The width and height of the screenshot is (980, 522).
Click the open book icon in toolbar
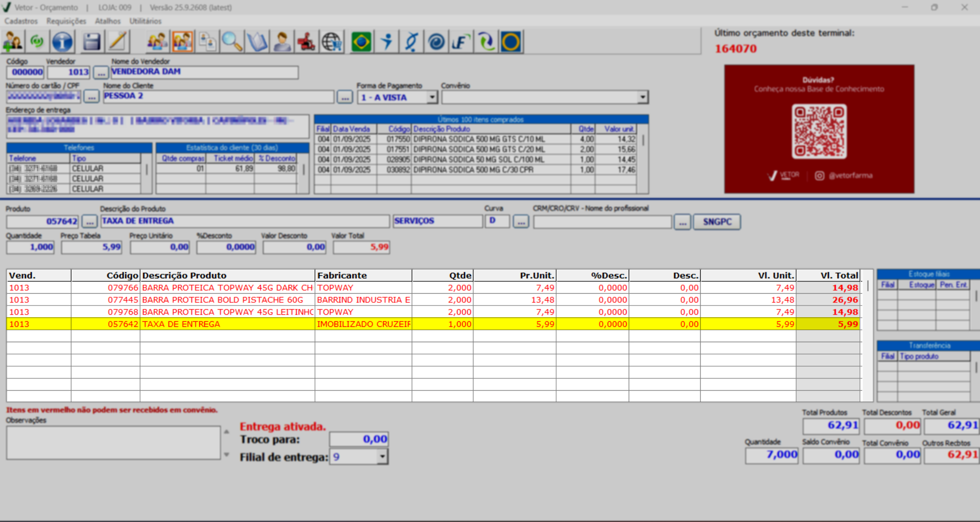pos(257,42)
